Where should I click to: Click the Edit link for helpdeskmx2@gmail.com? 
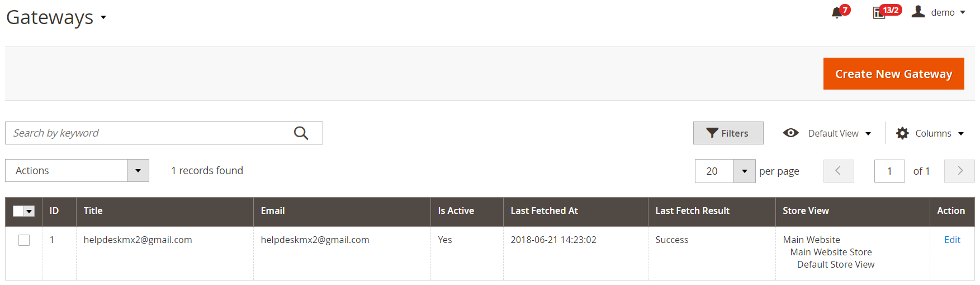coord(952,240)
